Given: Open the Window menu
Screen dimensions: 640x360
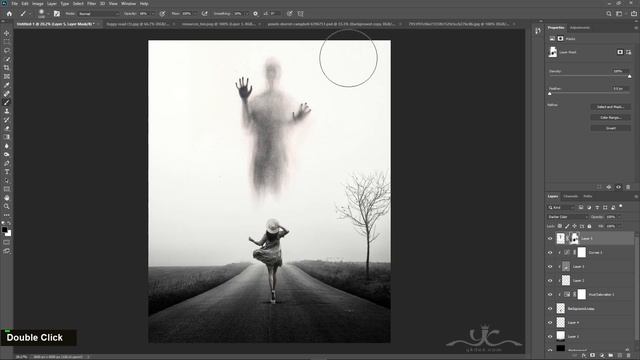Looking at the screenshot, I should pos(128,4).
